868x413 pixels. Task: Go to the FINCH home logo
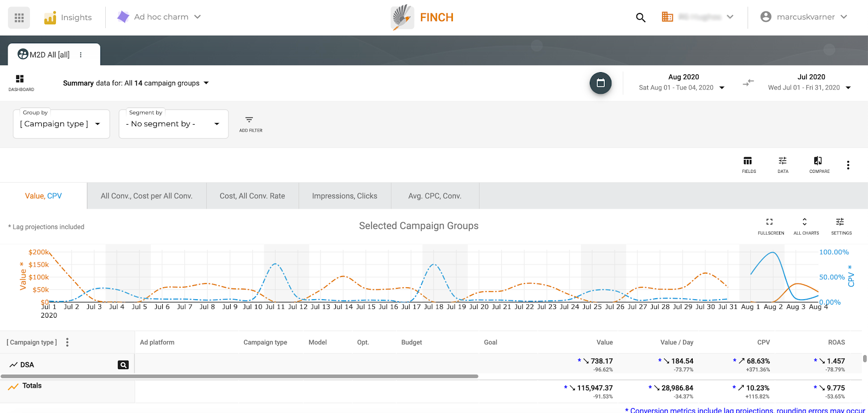[422, 17]
